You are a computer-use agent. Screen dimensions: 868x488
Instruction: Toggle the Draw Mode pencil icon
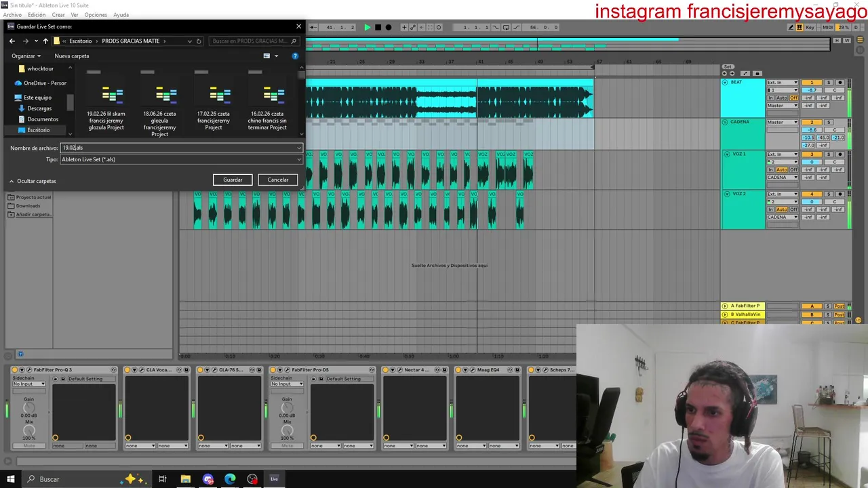[x=791, y=27]
